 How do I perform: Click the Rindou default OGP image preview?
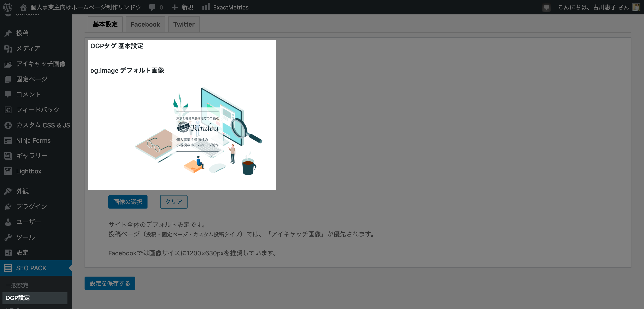point(199,131)
